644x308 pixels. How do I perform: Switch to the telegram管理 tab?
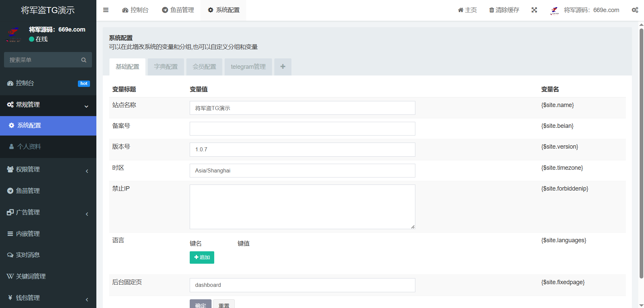click(248, 67)
